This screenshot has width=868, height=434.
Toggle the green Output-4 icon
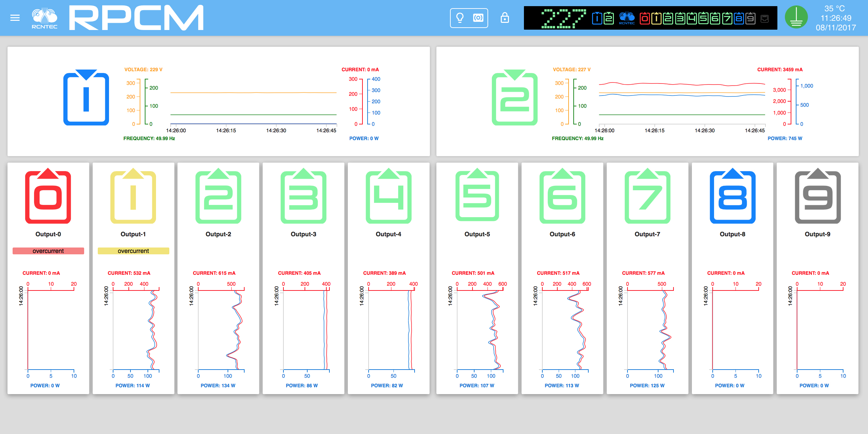389,196
